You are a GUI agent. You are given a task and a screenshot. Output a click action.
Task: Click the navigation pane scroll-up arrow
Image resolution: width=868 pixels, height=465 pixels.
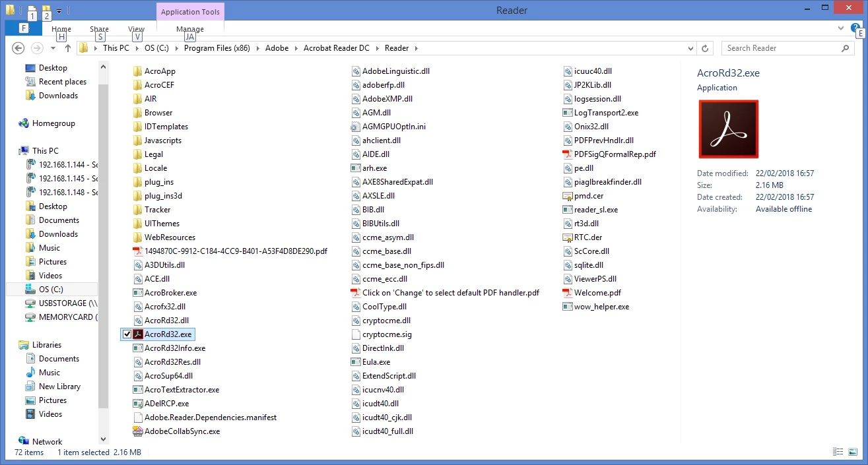[x=103, y=67]
